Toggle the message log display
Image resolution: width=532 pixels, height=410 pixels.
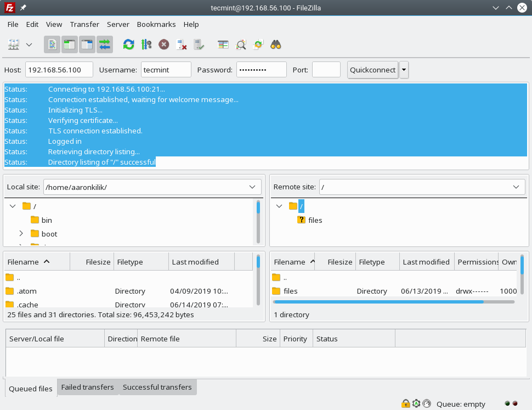[52, 44]
